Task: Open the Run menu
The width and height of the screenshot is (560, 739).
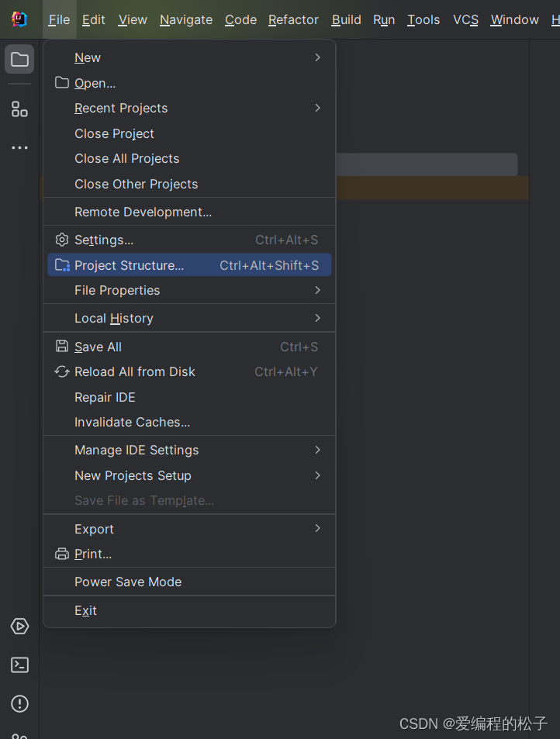Action: (384, 20)
